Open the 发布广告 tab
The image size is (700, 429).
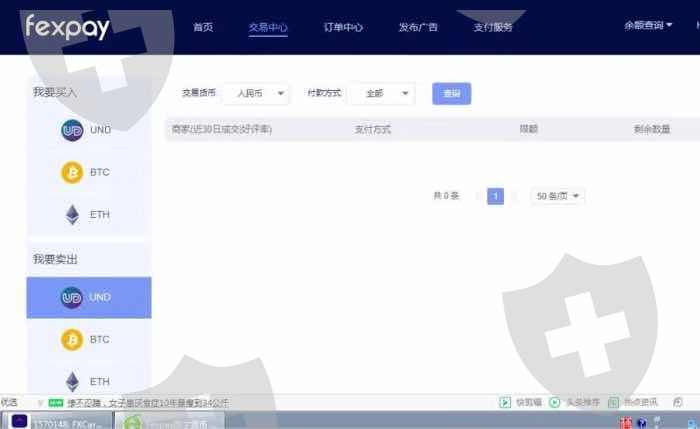pos(417,27)
